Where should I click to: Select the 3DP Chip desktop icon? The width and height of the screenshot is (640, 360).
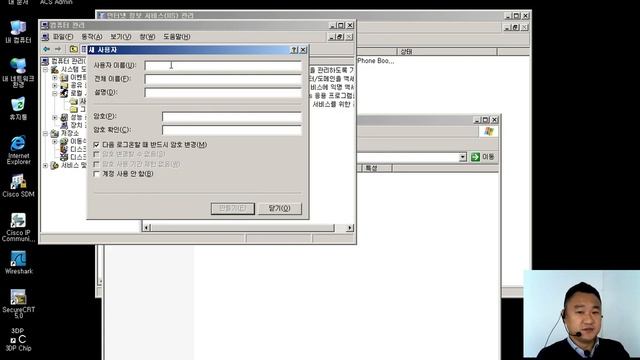(18, 340)
